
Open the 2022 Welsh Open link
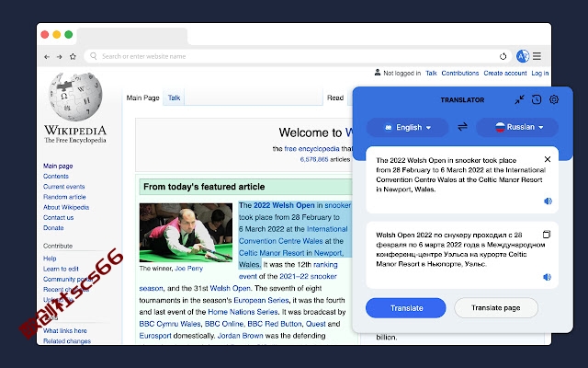(x=284, y=205)
